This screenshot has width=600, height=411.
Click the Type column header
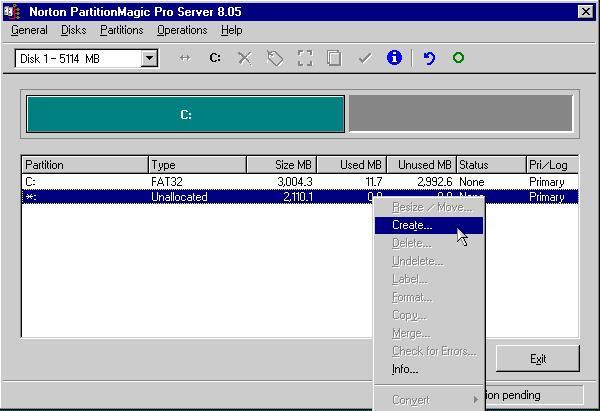[x=197, y=165]
